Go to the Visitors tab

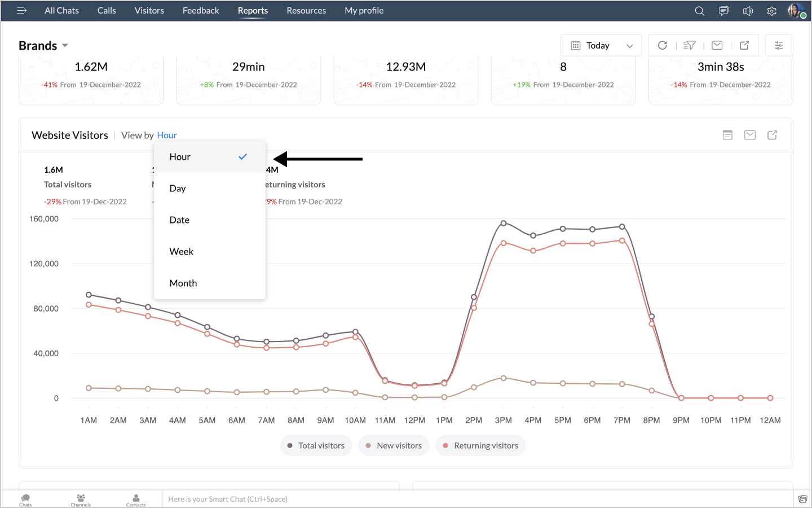click(x=149, y=11)
